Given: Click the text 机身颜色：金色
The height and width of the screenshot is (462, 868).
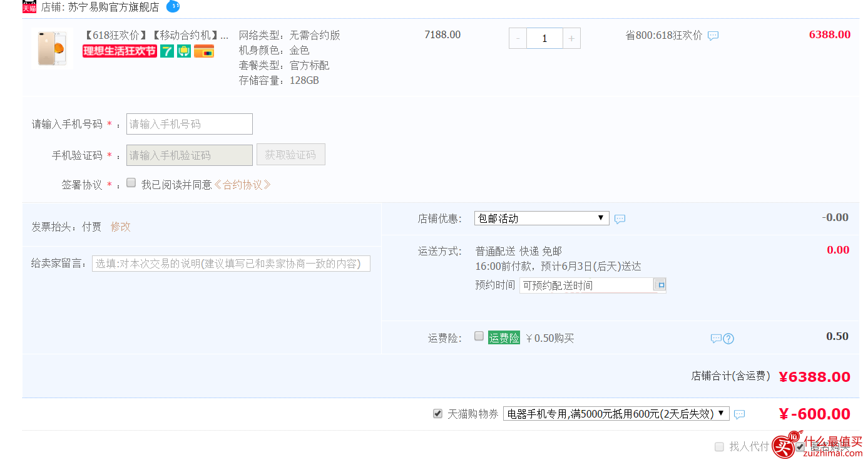Looking at the screenshot, I should click(x=274, y=50).
